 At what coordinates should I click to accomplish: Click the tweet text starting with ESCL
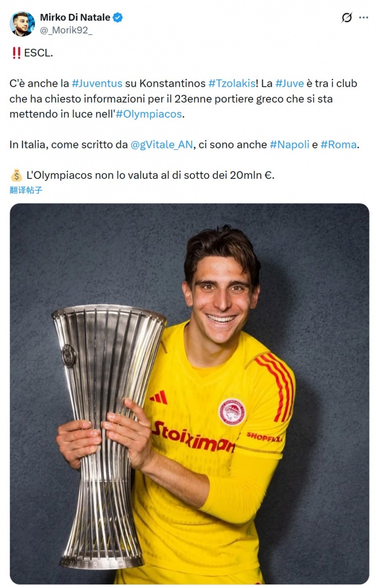coord(39,53)
